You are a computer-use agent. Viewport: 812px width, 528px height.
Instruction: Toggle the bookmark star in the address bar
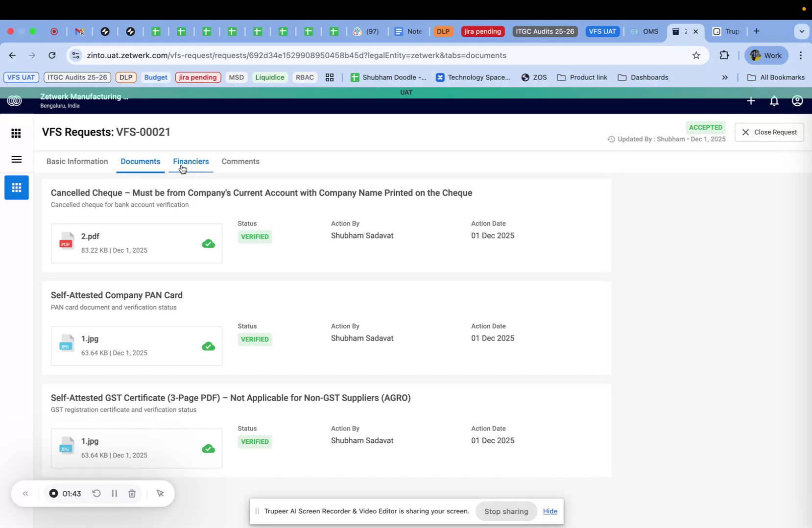[696, 55]
